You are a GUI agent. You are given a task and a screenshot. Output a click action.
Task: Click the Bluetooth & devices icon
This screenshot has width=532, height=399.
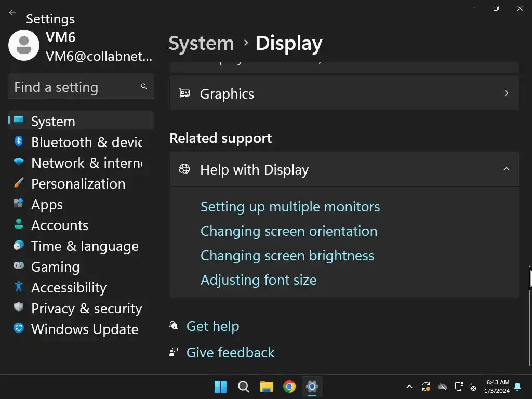coord(19,142)
